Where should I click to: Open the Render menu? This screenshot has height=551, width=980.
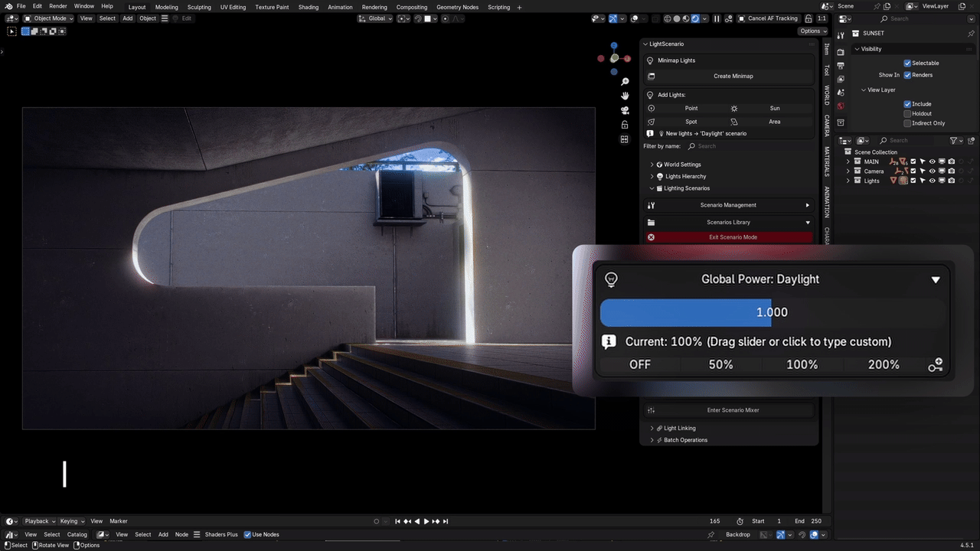click(x=58, y=6)
